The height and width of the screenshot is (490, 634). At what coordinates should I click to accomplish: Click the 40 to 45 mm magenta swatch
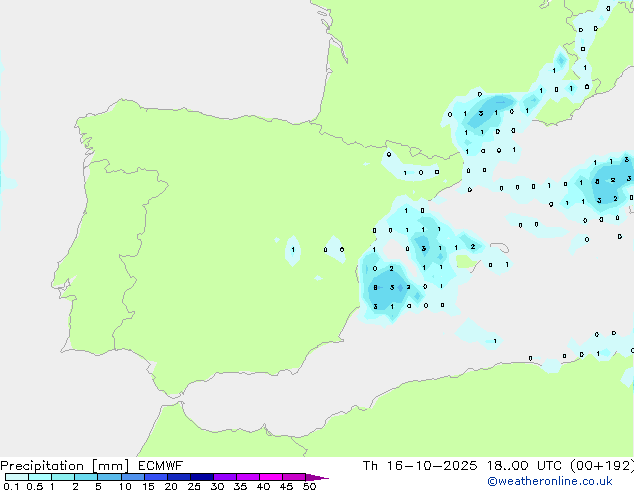[271, 477]
